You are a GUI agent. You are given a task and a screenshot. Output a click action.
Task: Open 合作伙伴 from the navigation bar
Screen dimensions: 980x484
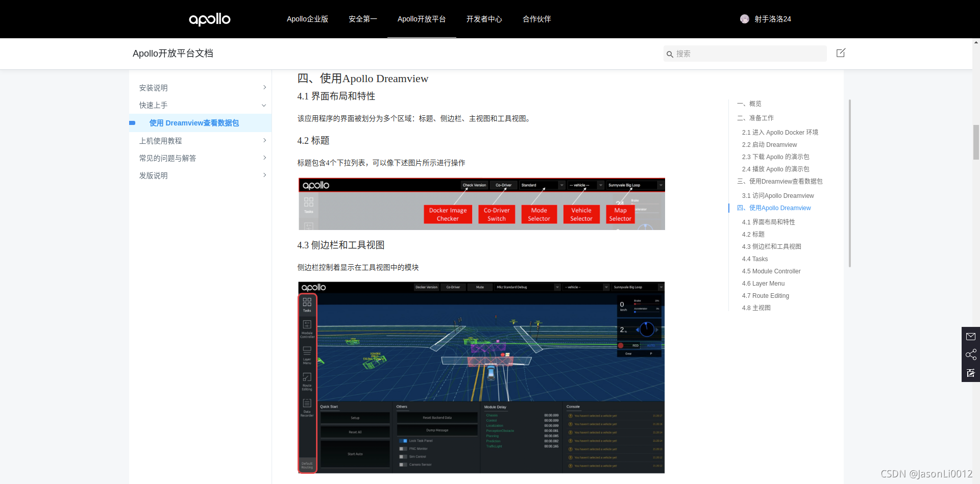[536, 19]
